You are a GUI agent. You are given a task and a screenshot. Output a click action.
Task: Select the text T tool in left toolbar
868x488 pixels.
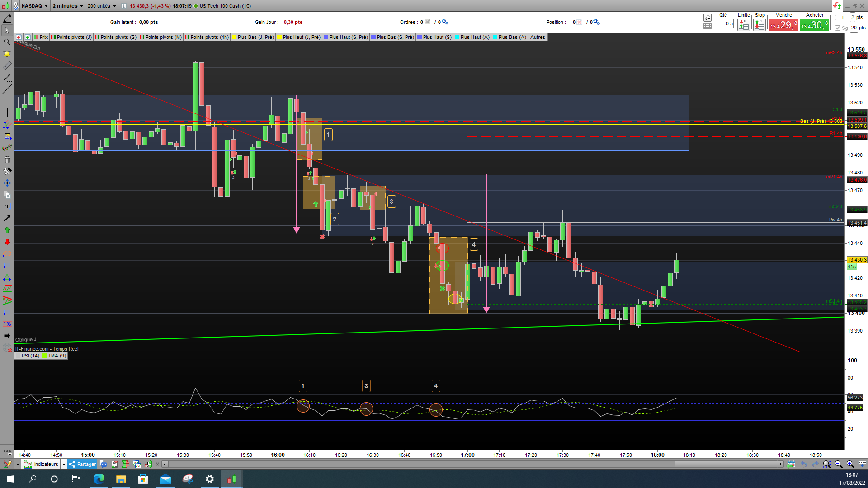(x=7, y=206)
